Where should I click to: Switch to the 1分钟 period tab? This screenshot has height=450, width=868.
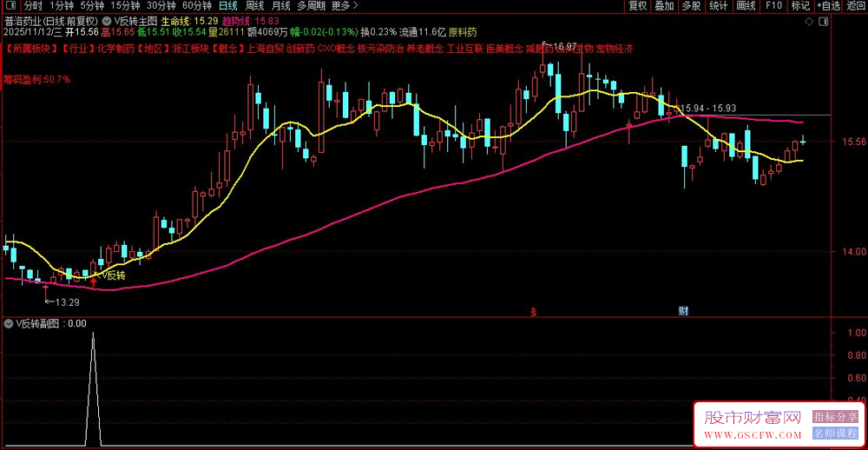pos(62,6)
